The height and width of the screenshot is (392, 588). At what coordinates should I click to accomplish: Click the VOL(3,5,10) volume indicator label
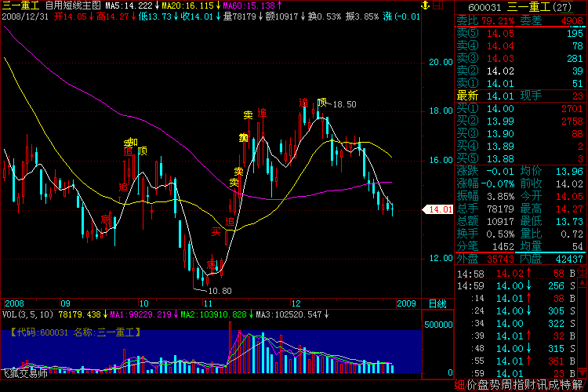point(27,314)
